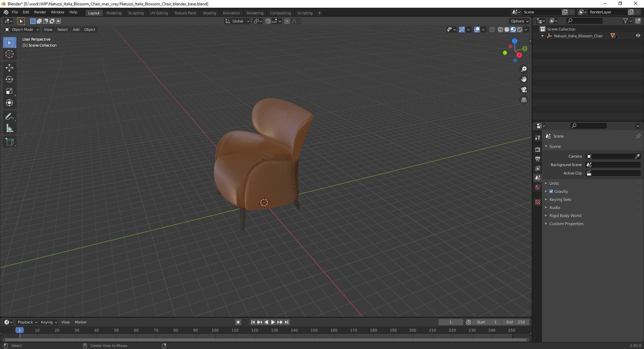Pin the Scene properties with pin icon
This screenshot has width=644, height=349.
click(638, 136)
